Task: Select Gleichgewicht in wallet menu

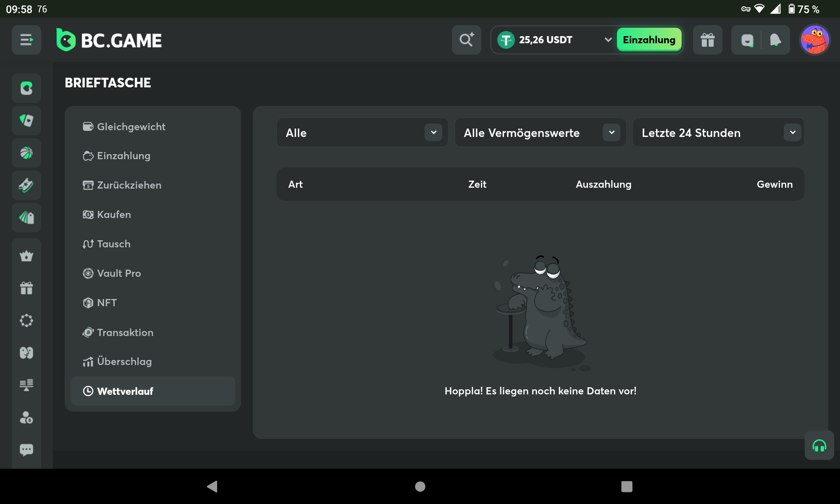Action: click(153, 126)
